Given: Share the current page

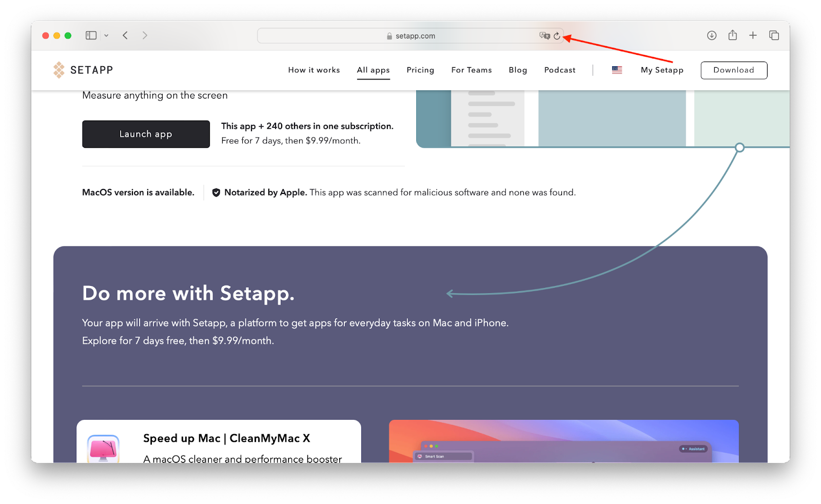Looking at the screenshot, I should [732, 35].
